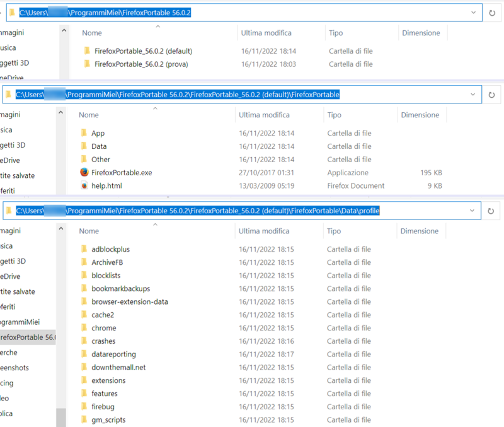Click the downthemall.net folder icon
Image resolution: width=504 pixels, height=427 pixels.
click(84, 367)
